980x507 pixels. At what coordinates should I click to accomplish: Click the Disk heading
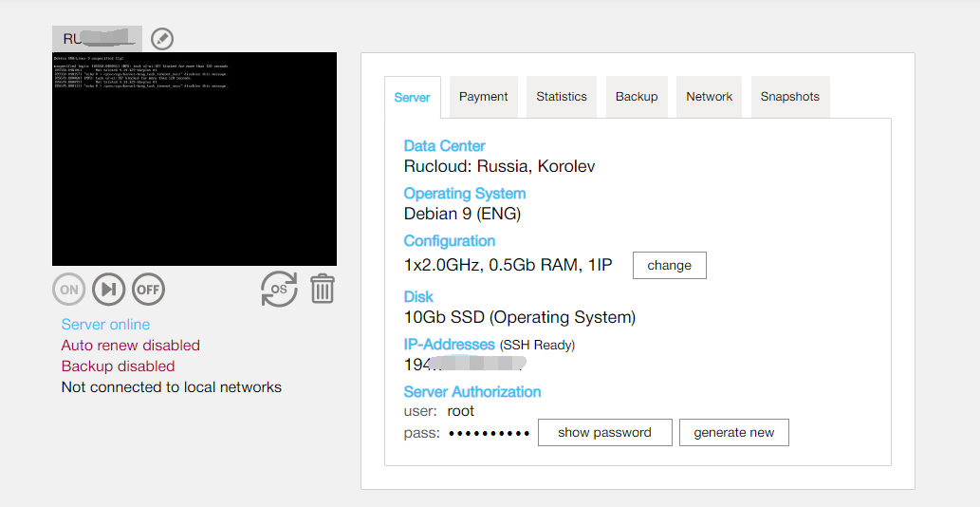click(418, 296)
